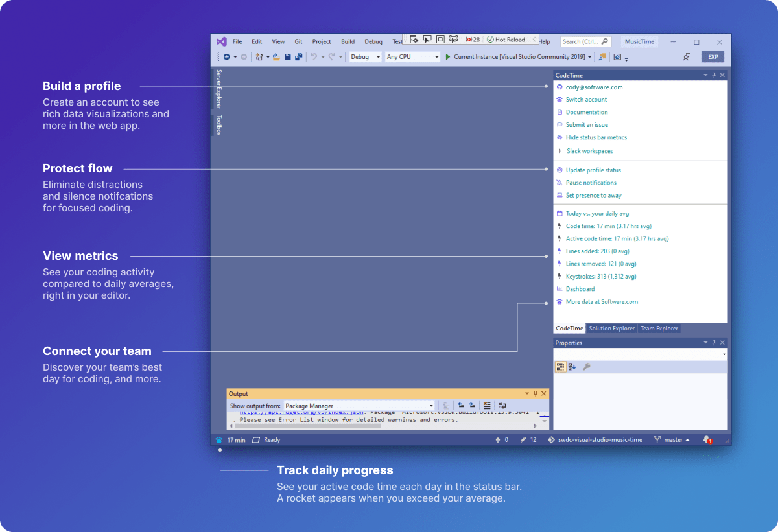Toggle auto-hide pin on Output panel
This screenshot has height=532, width=778.
[535, 393]
